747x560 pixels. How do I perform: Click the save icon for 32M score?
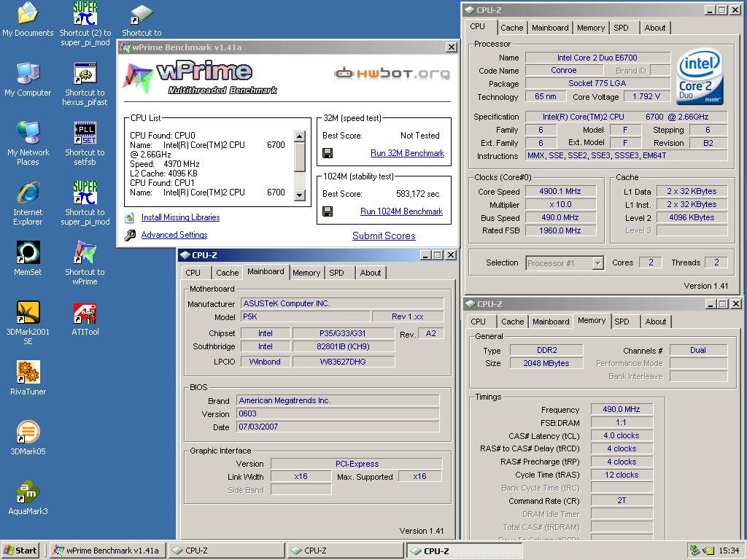(328, 153)
